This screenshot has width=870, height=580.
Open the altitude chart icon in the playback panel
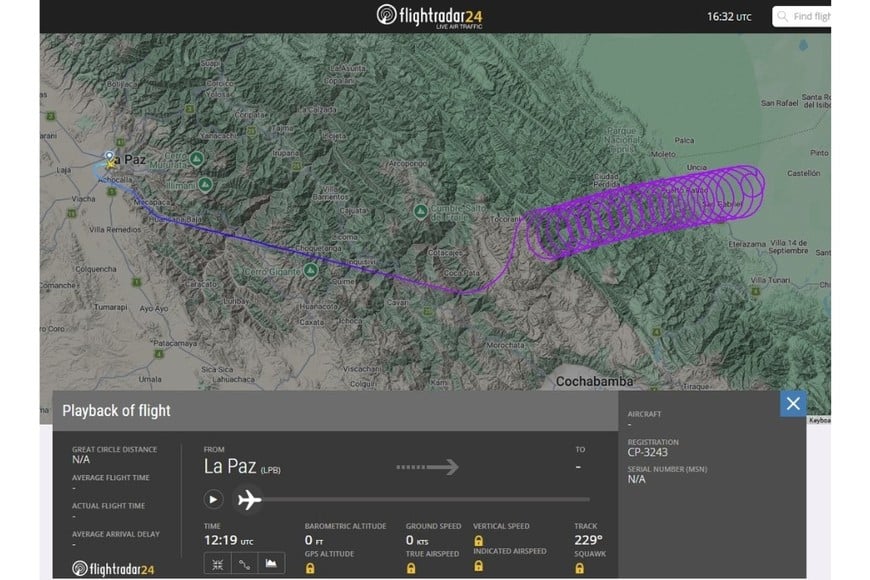click(270, 563)
